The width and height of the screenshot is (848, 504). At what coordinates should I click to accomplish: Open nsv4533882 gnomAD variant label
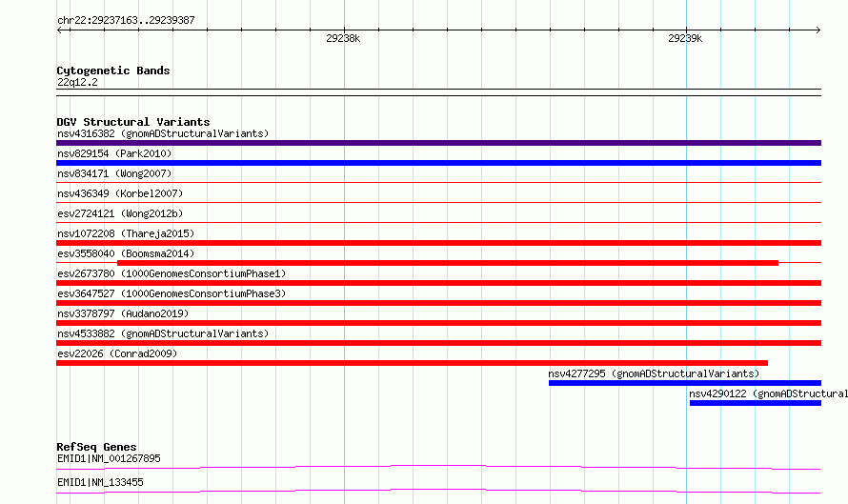(163, 333)
